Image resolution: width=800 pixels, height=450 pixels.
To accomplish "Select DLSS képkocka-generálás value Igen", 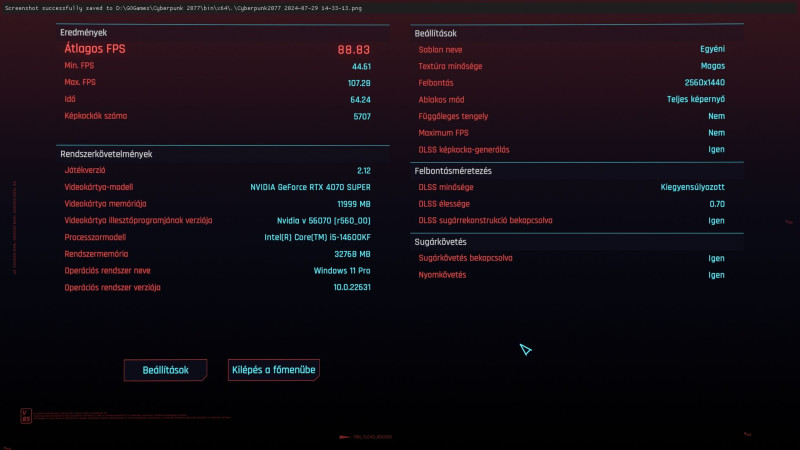I will point(716,150).
